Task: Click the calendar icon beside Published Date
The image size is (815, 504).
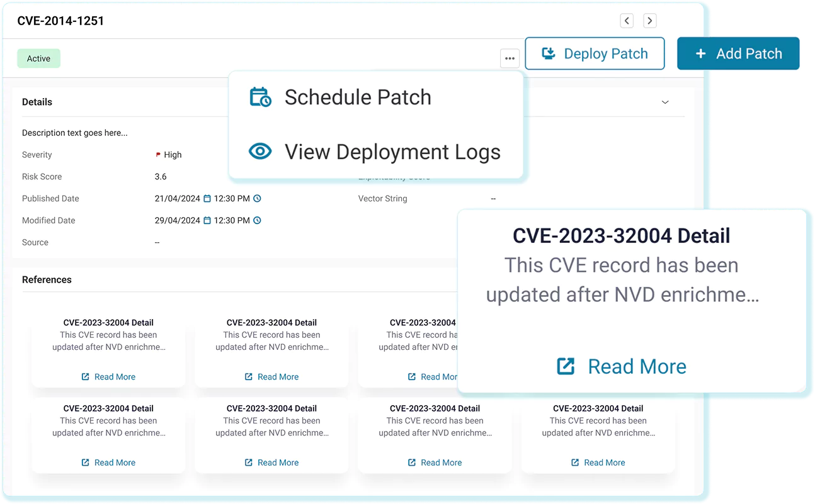Action: click(x=207, y=199)
